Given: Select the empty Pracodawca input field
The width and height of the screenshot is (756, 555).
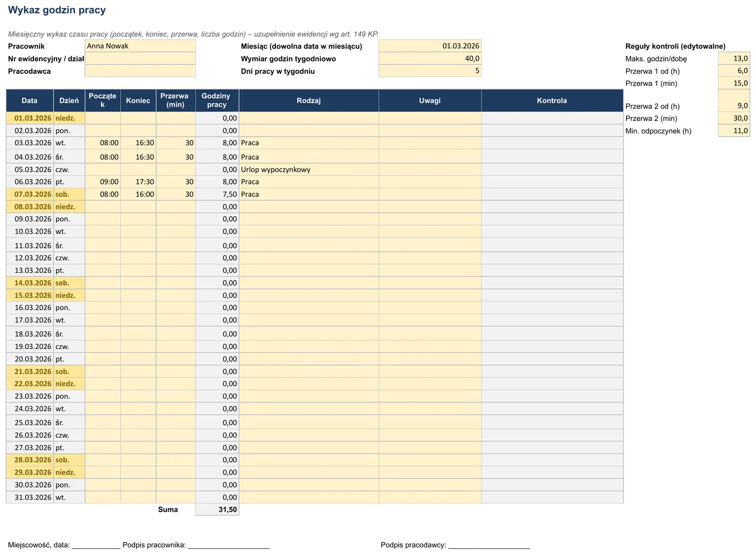Looking at the screenshot, I should tap(140, 71).
